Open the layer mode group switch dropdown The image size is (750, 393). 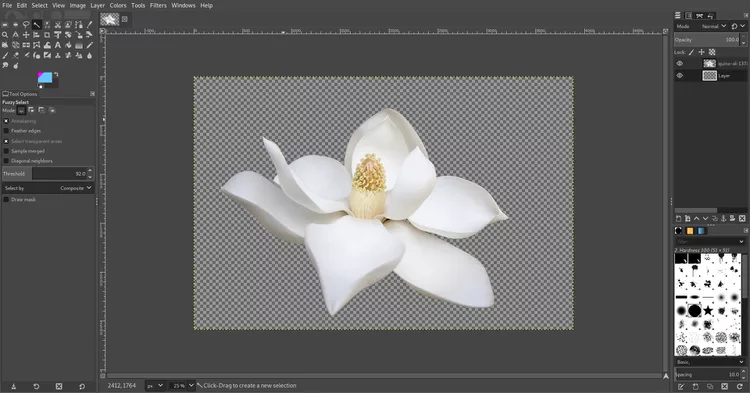click(x=738, y=26)
